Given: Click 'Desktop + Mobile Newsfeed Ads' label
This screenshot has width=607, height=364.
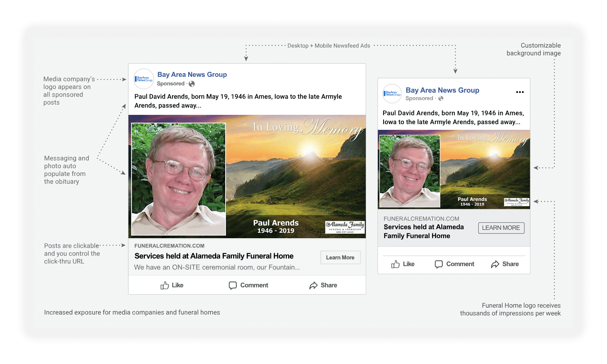Looking at the screenshot, I should 329,46.
